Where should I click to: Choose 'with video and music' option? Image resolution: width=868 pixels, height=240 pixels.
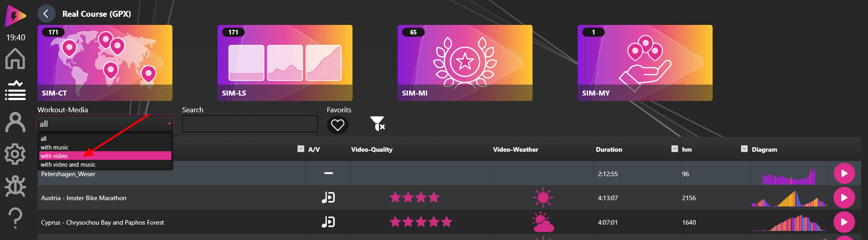pyautogui.click(x=105, y=164)
